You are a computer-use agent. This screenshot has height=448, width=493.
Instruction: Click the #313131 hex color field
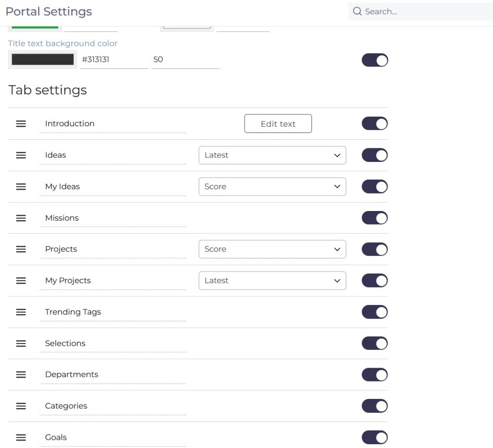point(114,60)
